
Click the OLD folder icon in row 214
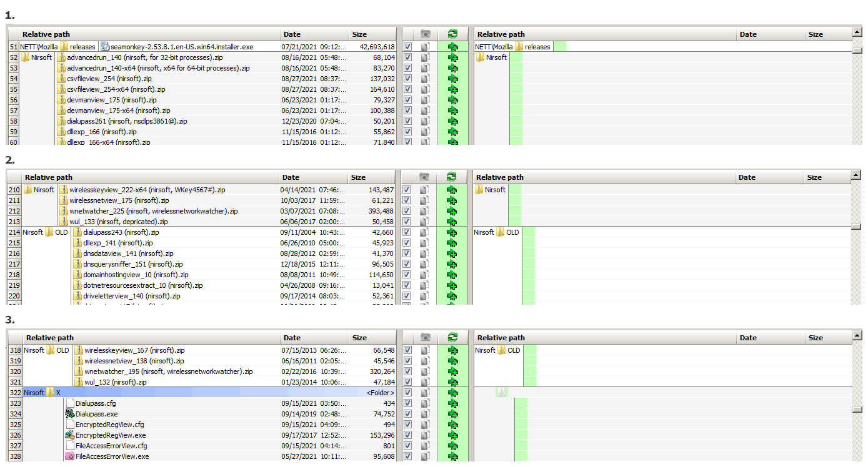pyautogui.click(x=49, y=232)
